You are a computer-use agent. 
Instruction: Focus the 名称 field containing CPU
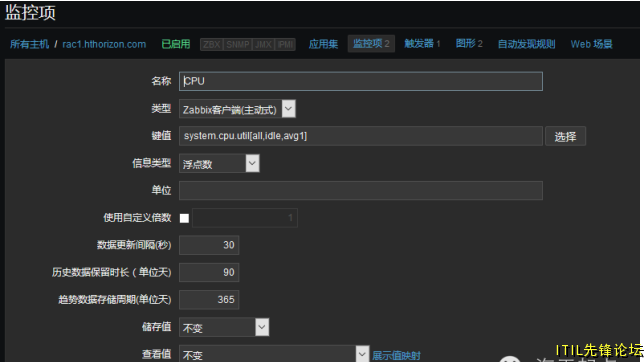pyautogui.click(x=361, y=81)
